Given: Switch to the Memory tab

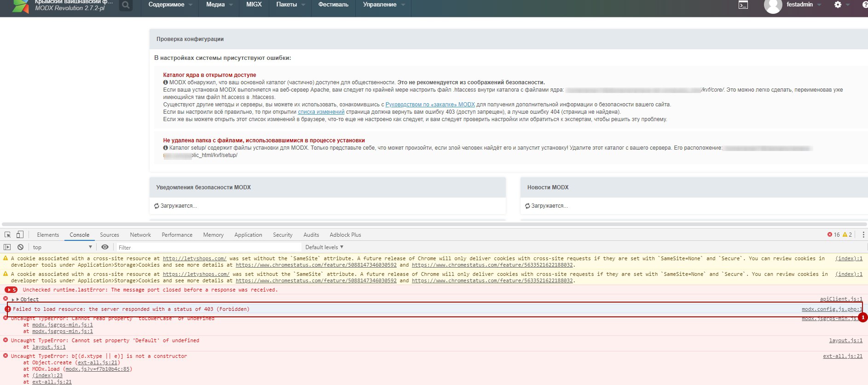Looking at the screenshot, I should pos(214,235).
